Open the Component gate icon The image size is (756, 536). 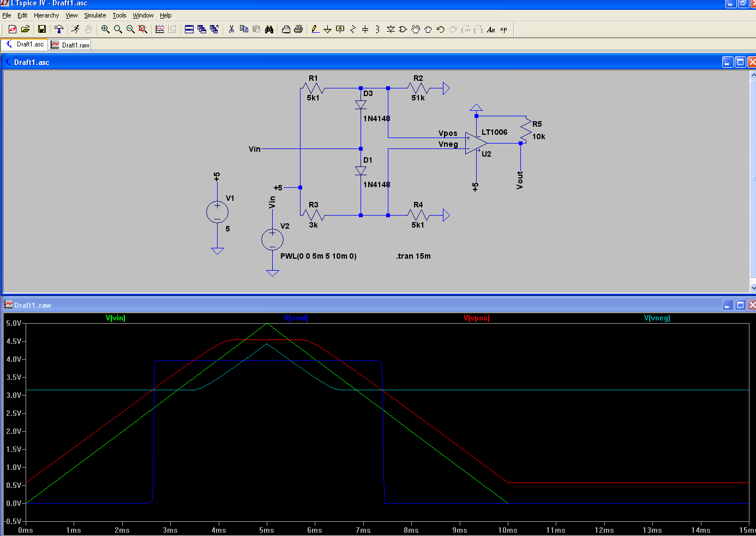pos(403,29)
